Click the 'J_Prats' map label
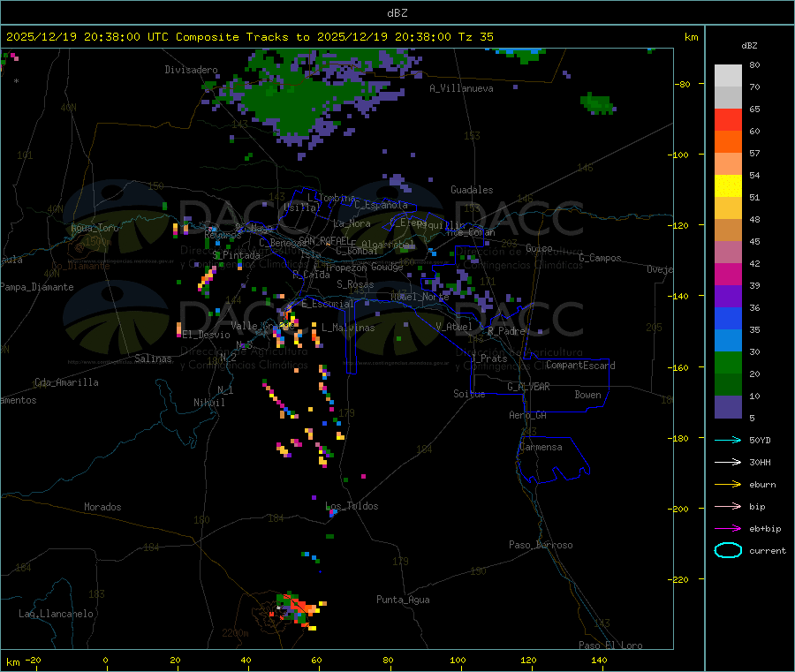The image size is (795, 672). point(488,359)
